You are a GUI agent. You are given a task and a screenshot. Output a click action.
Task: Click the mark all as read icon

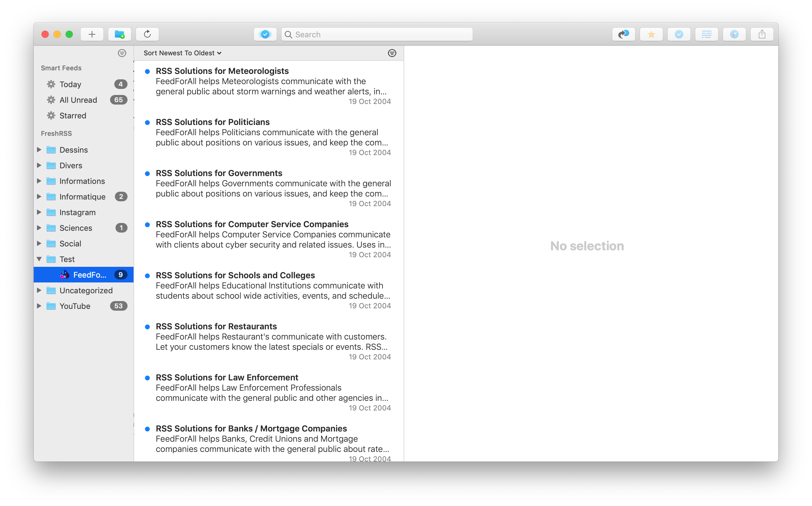pos(265,34)
